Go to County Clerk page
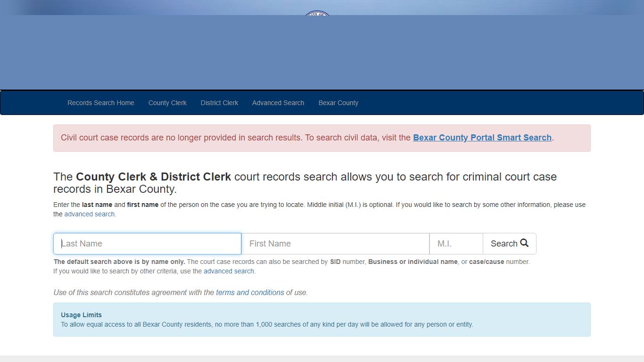 tap(167, 103)
